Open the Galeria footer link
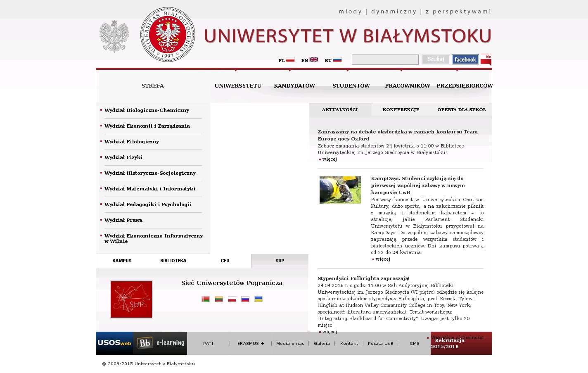This screenshot has height=373, width=588. point(322,343)
